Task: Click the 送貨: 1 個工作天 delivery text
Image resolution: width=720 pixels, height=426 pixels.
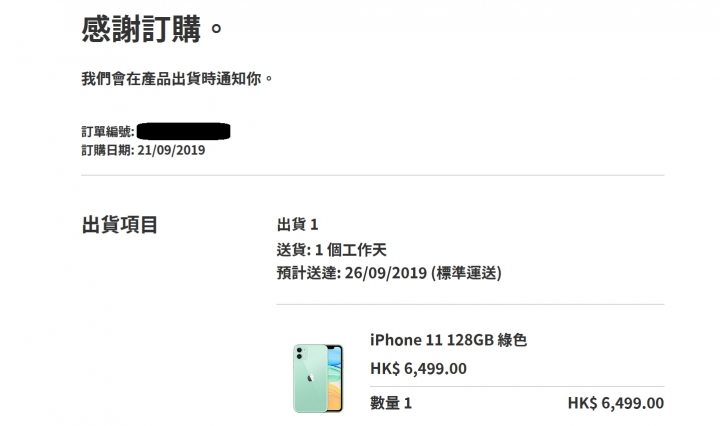Action: pos(332,250)
